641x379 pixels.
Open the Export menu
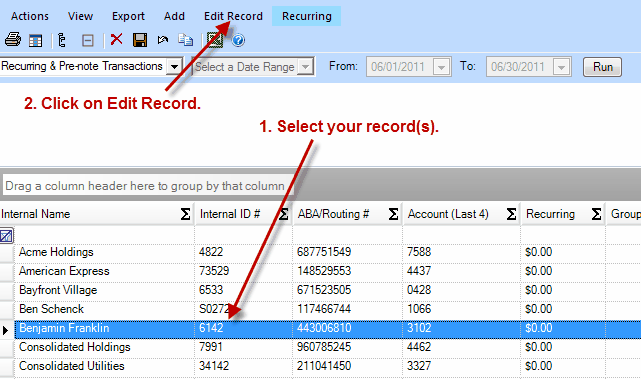(x=128, y=16)
